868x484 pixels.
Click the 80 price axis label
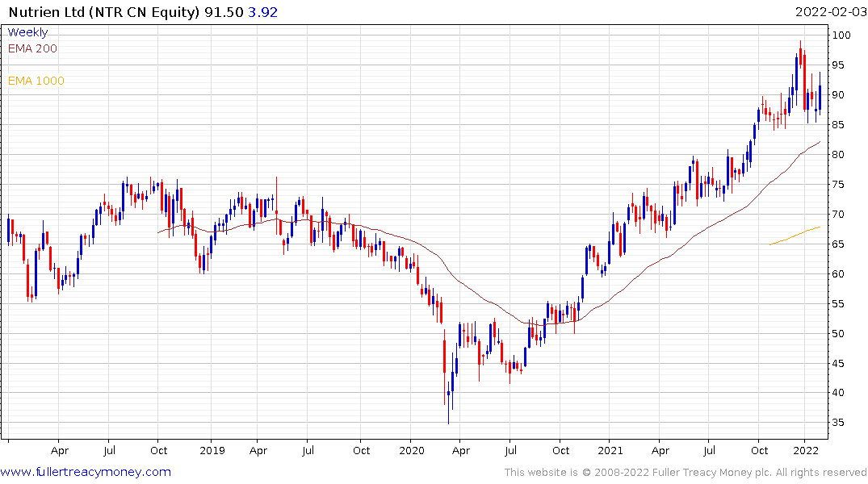coord(838,154)
